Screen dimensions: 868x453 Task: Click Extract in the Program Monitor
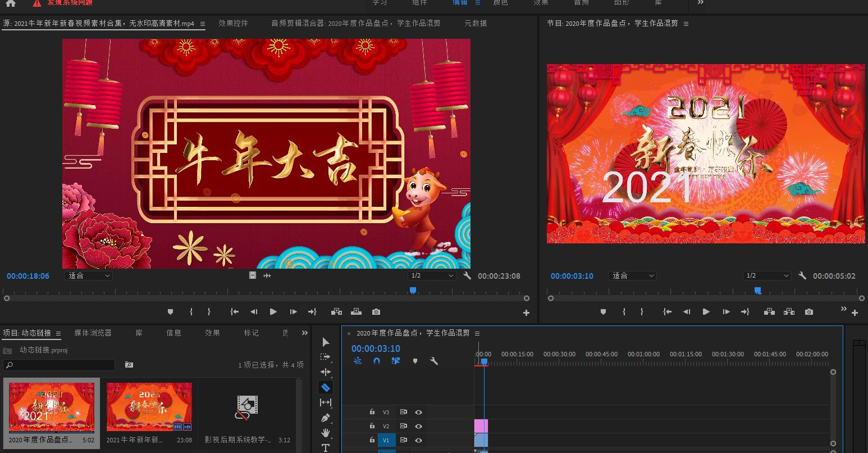789,312
